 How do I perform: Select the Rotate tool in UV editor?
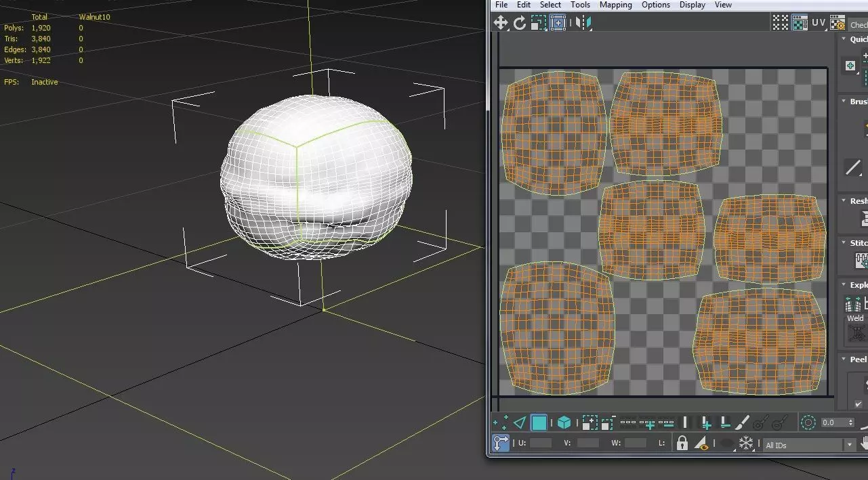(x=520, y=23)
